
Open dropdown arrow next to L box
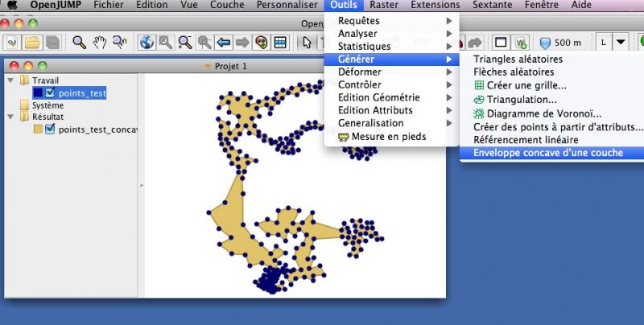(x=621, y=42)
